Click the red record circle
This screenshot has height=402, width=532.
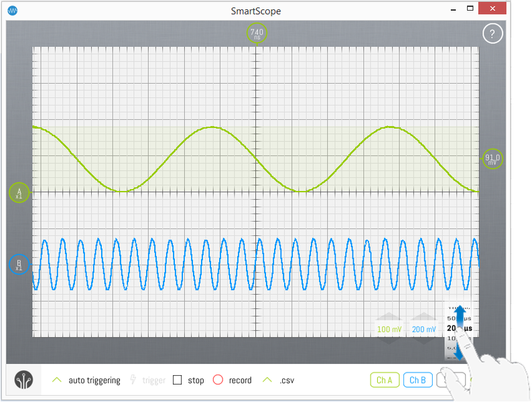218,380
